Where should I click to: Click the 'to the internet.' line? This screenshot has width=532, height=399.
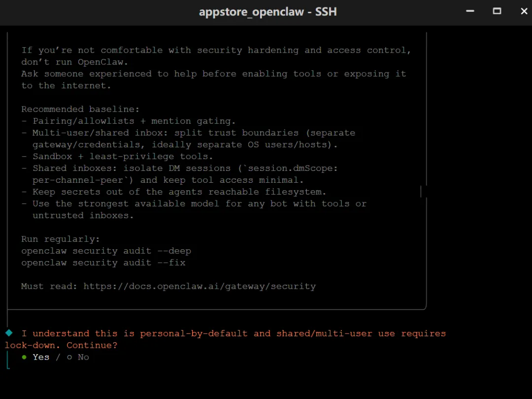(66, 86)
